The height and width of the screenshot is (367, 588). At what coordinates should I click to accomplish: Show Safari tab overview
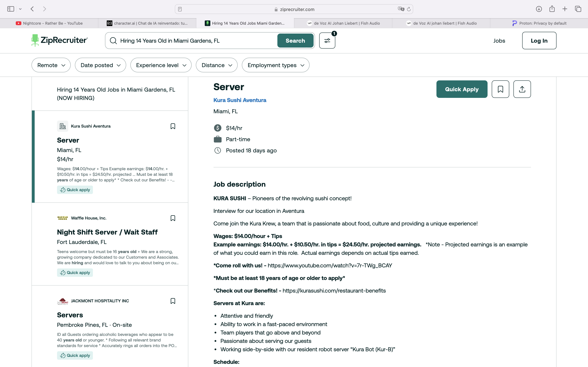(x=578, y=9)
